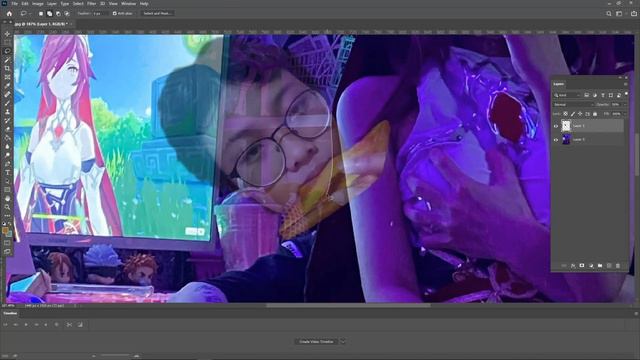The width and height of the screenshot is (640, 360).
Task: Select the Path Selection tool
Action: [7, 181]
